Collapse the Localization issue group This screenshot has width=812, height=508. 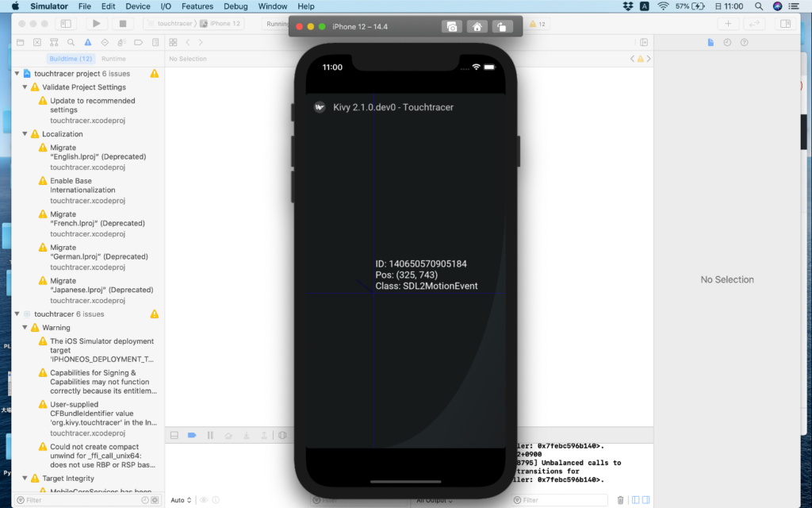tap(25, 134)
